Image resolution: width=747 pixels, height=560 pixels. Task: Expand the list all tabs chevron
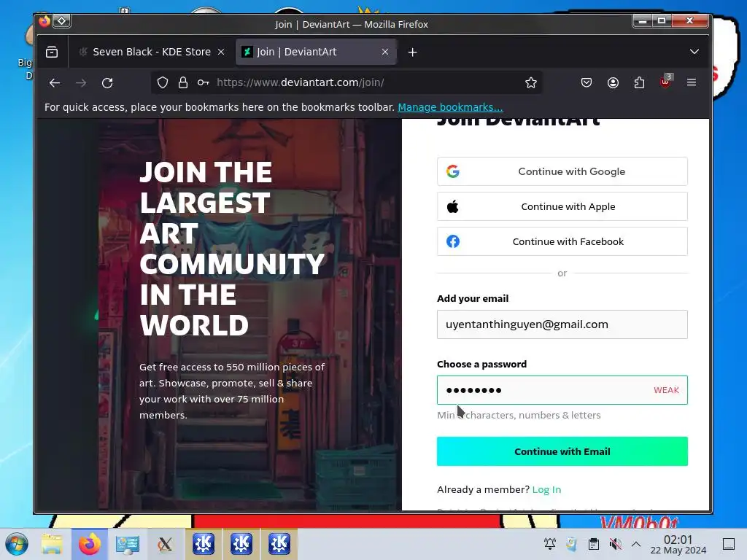694,52
